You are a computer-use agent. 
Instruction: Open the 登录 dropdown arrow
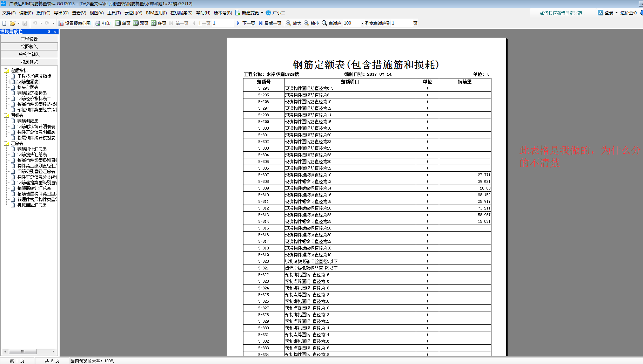(616, 13)
